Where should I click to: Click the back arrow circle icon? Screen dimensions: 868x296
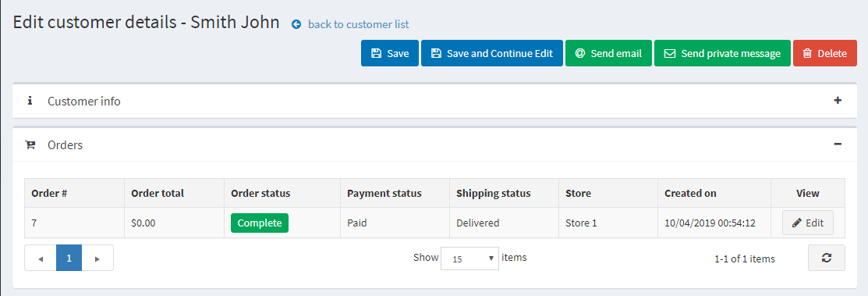tap(296, 24)
